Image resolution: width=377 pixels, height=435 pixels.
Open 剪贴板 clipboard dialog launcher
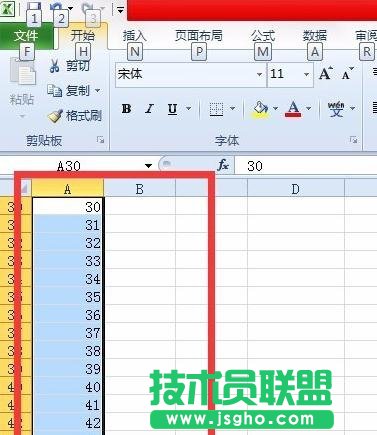100,140
